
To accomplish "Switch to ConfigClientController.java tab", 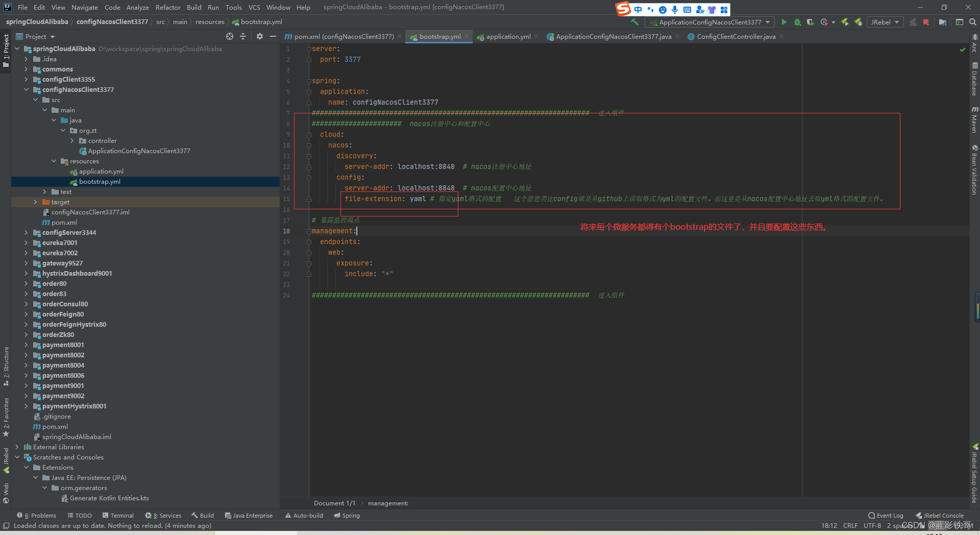I will 736,36.
